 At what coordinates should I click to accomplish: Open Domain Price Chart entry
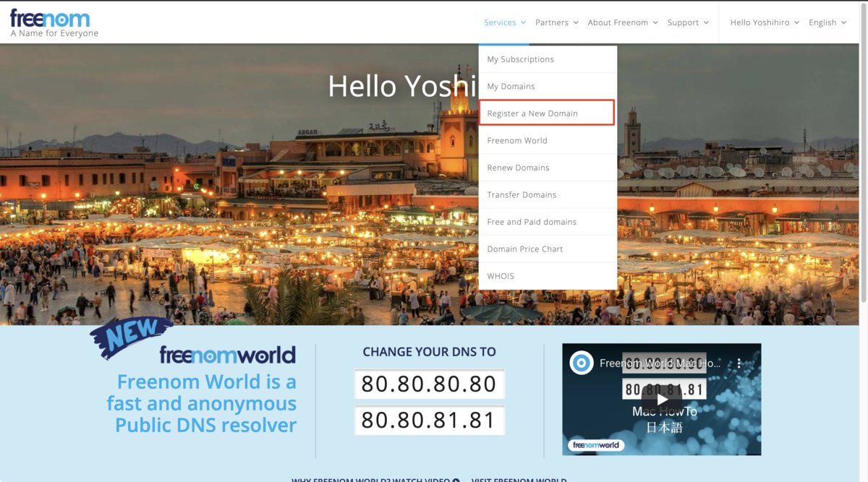548,249
